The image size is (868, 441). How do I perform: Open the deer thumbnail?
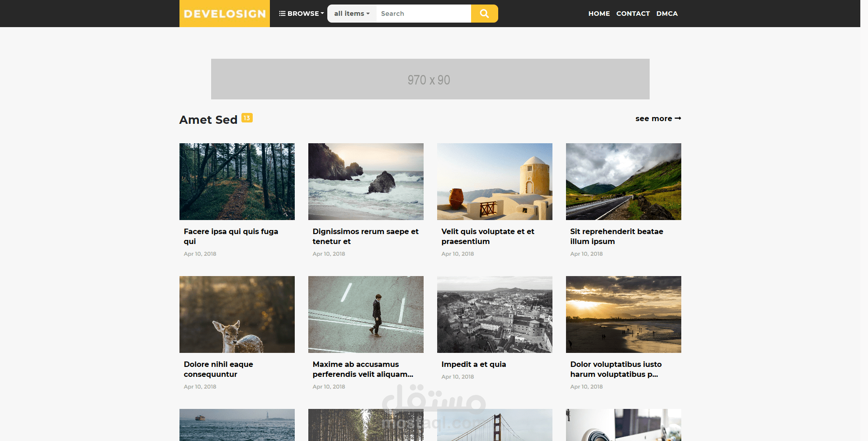pos(237,314)
